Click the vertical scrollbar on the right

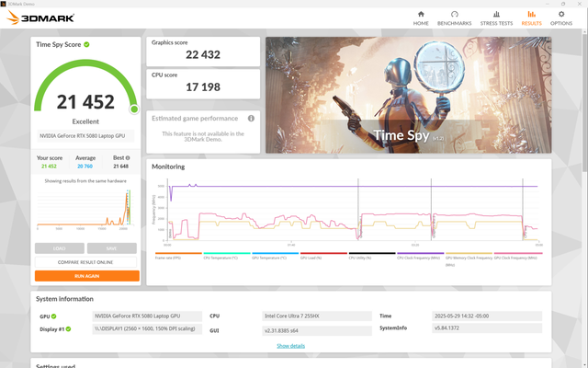[585, 101]
